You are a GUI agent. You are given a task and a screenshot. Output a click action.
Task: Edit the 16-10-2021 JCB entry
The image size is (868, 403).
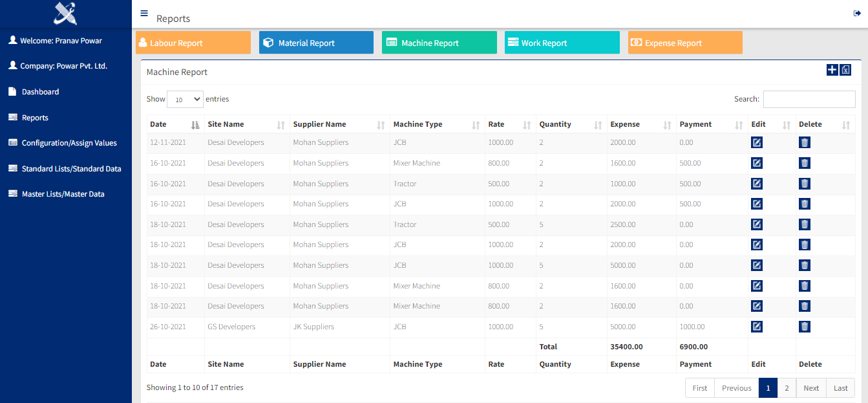(x=757, y=204)
